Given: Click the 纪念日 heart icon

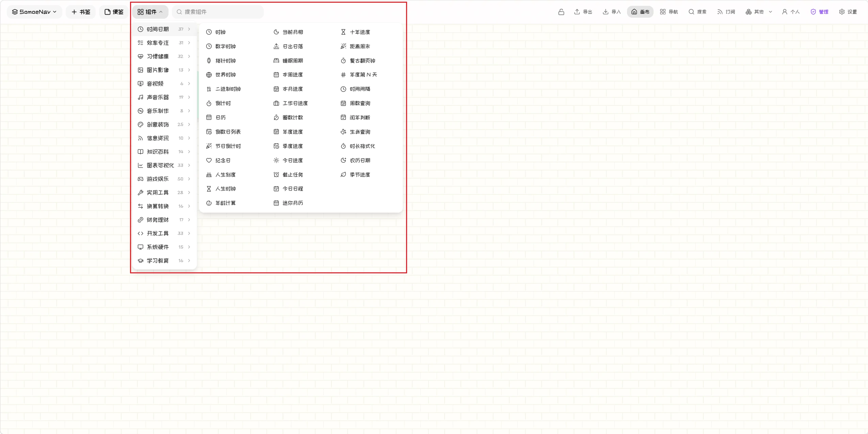Looking at the screenshot, I should click(x=209, y=160).
